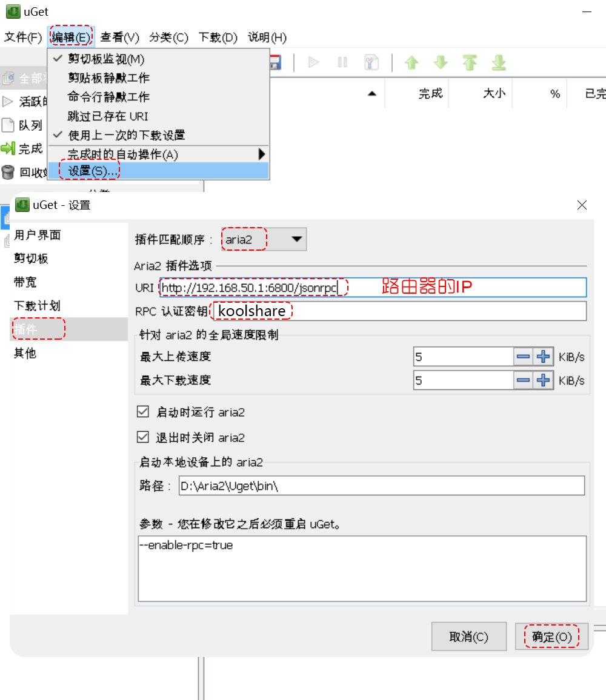Click the Finished (完成) green arrow icon
This screenshot has height=700, width=606.
click(x=8, y=149)
